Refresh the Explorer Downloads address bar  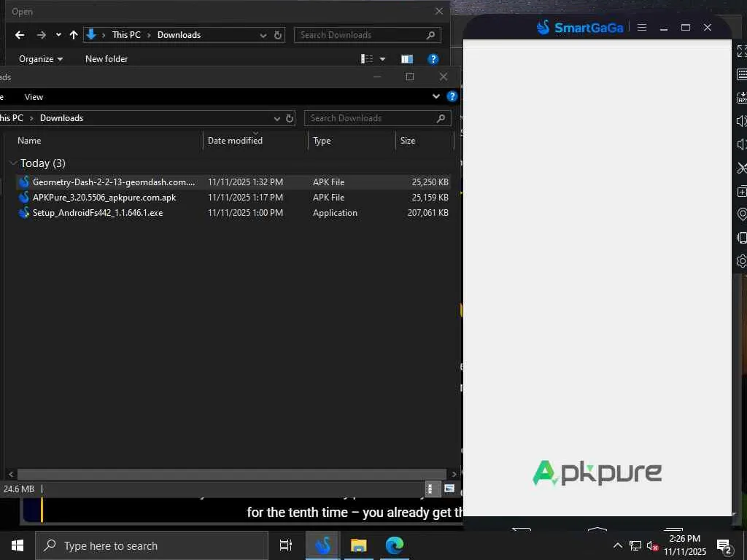(x=289, y=118)
